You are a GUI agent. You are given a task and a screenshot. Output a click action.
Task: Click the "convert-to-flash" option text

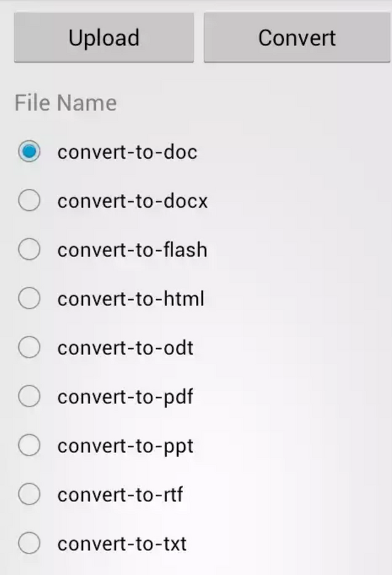pyautogui.click(x=132, y=250)
